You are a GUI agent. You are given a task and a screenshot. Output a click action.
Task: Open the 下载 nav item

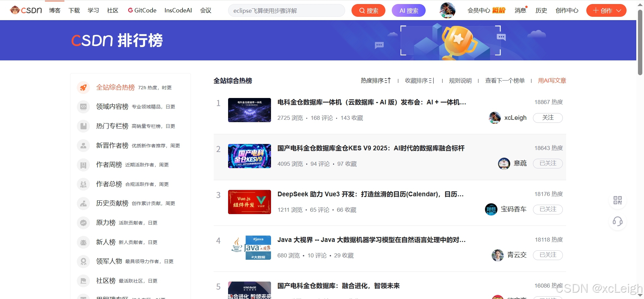[74, 10]
